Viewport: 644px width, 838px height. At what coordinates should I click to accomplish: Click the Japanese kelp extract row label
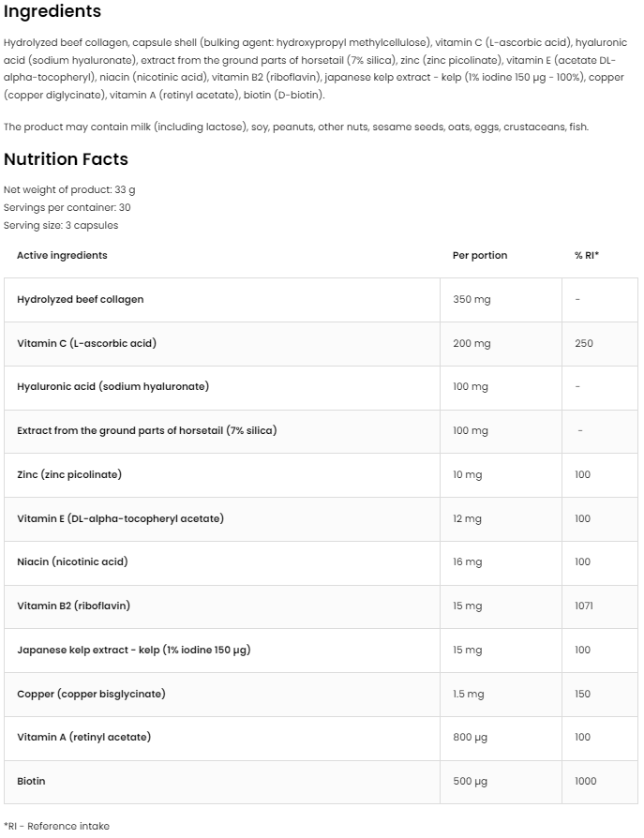[133, 650]
